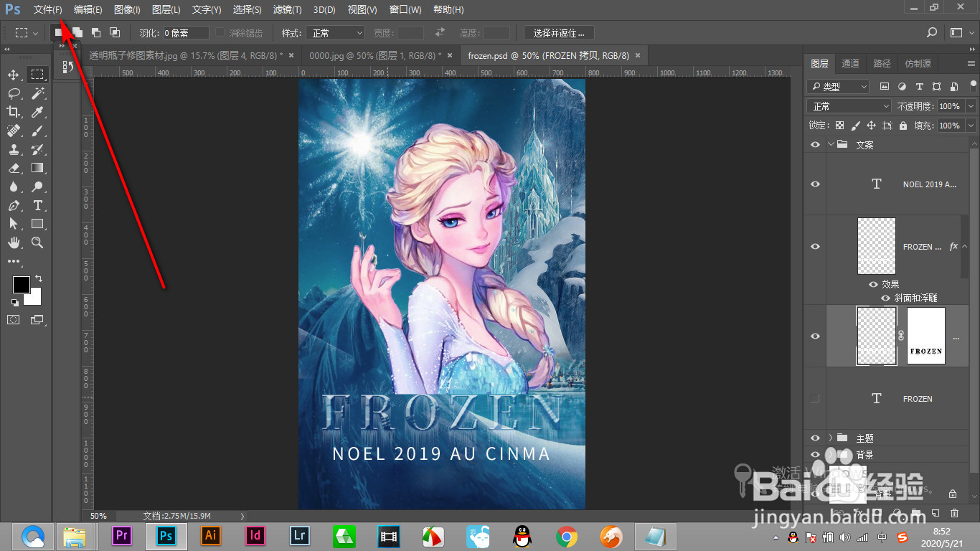The height and width of the screenshot is (551, 980).
Task: Select the Clone Stamp tool
Action: (14, 150)
